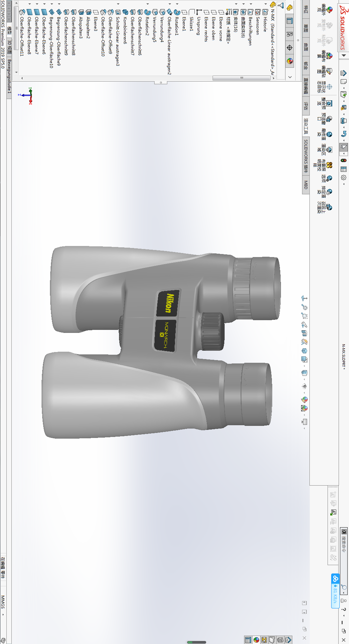Switch to the MBD ribbon tab
Viewport: 349px width, 644px height.
pyautogui.click(x=306, y=185)
